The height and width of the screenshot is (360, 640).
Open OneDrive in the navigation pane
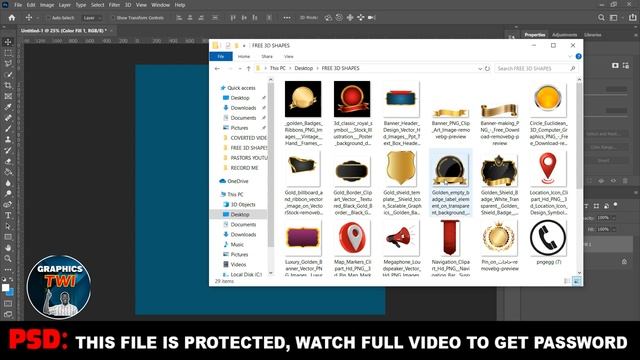(x=238, y=181)
